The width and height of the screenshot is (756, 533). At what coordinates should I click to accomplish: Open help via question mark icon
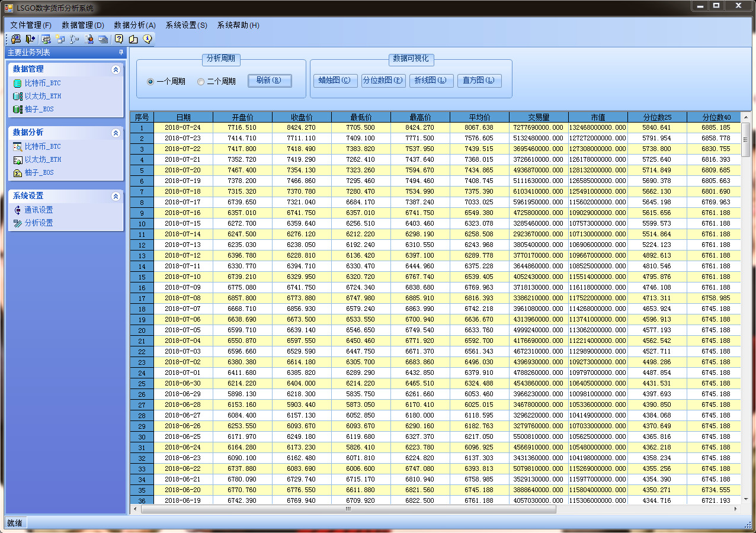(119, 39)
